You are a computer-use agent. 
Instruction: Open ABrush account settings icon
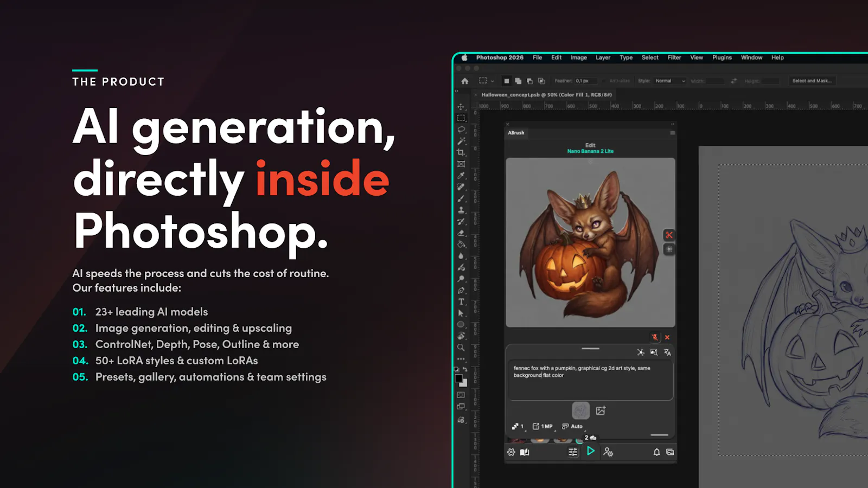pyautogui.click(x=608, y=452)
